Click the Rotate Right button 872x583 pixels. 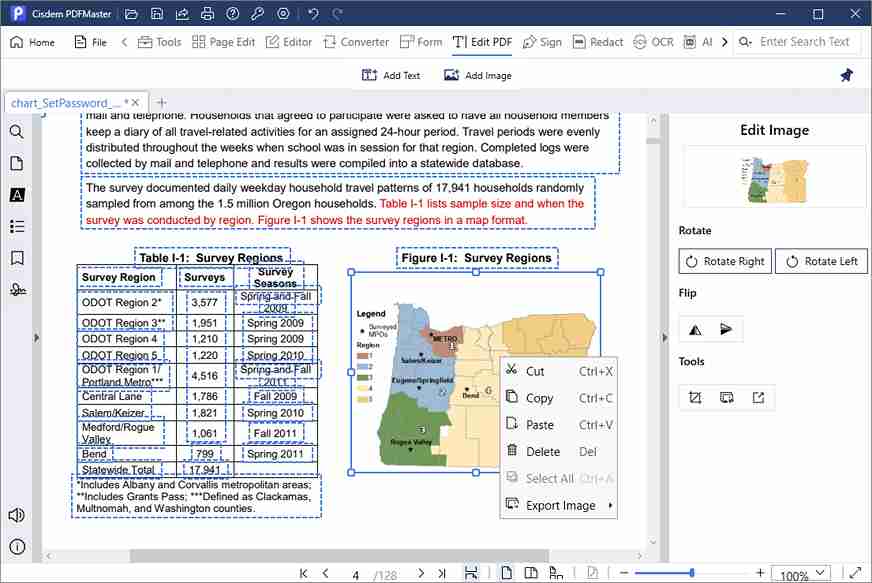pos(725,261)
